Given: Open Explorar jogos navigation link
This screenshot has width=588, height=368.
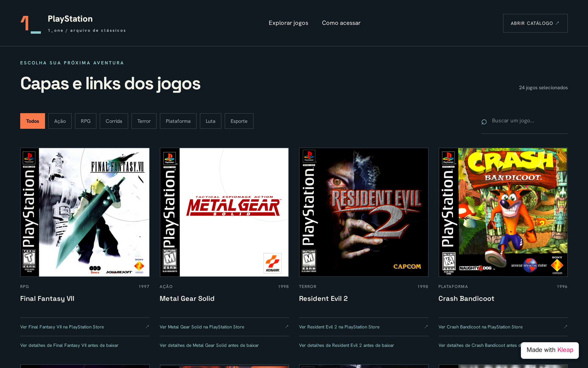Looking at the screenshot, I should [288, 23].
